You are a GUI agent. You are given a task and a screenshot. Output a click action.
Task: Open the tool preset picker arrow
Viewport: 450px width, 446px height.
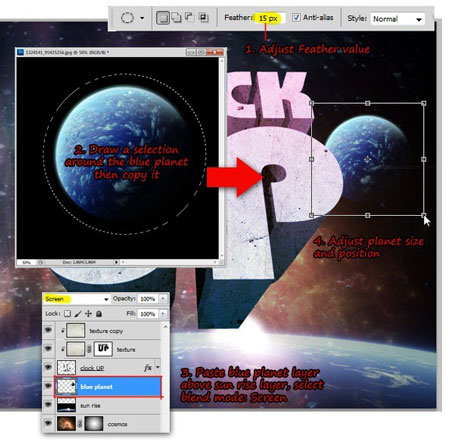point(142,18)
